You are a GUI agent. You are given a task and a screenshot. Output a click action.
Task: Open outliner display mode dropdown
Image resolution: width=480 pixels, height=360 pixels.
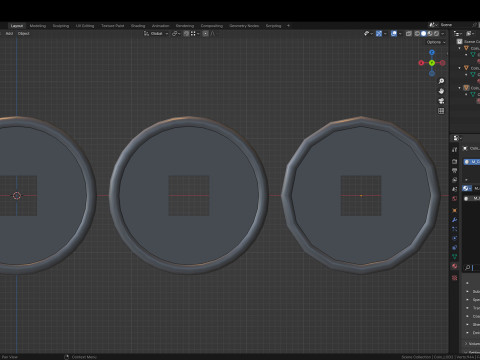point(470,34)
